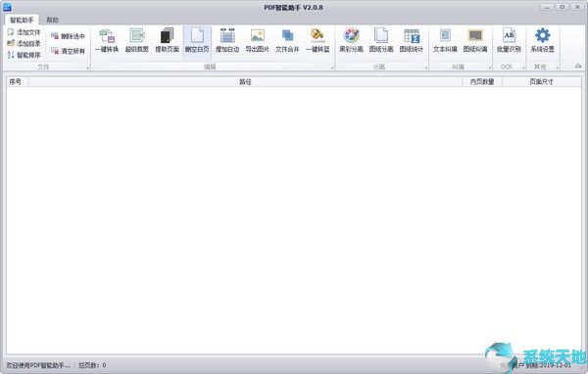Collapse the ribbon with the arrow icon

[x=578, y=67]
